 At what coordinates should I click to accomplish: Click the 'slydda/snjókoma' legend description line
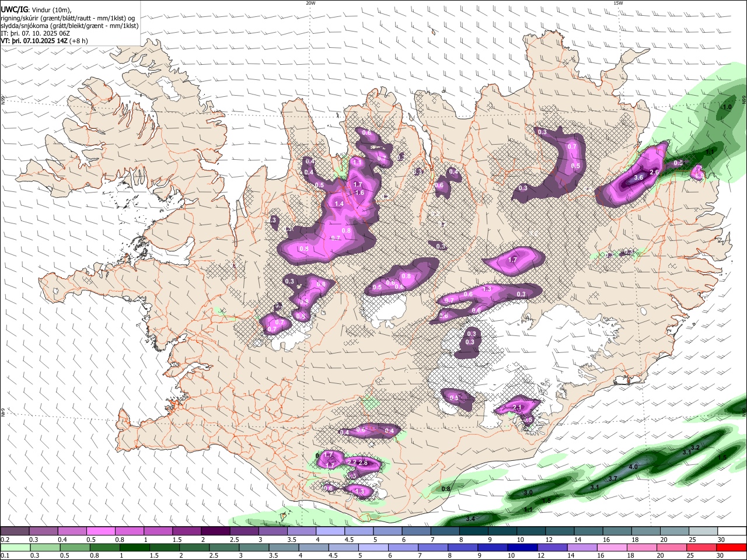click(69, 26)
